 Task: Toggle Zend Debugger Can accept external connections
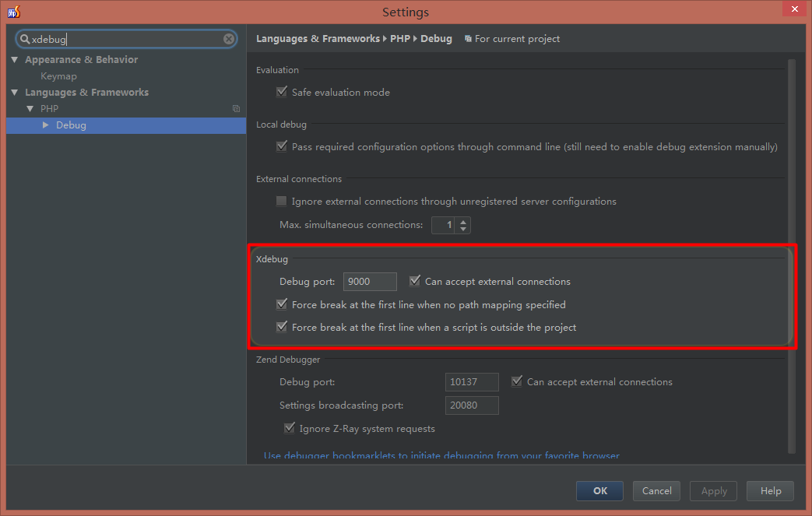pos(517,381)
